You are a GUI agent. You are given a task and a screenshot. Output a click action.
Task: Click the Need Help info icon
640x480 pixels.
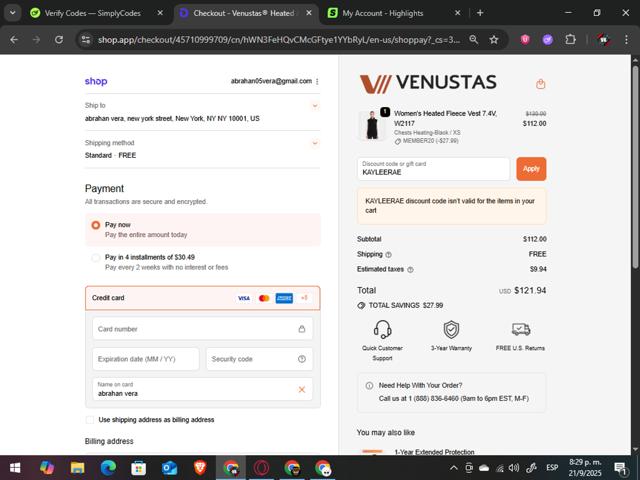[x=369, y=386]
